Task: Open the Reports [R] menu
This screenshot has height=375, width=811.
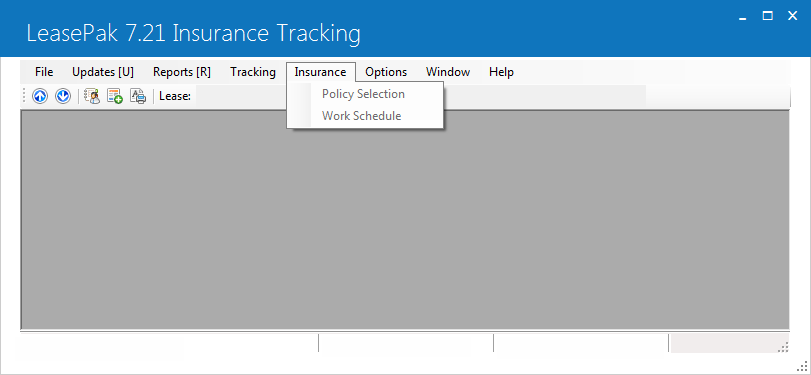Action: [x=182, y=72]
